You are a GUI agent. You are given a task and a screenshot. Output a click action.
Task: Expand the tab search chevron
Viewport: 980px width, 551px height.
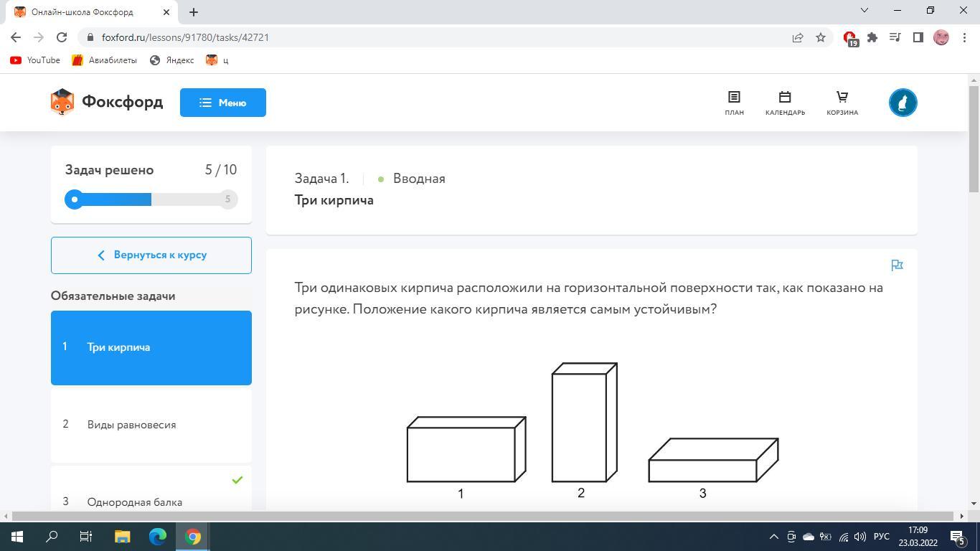pyautogui.click(x=864, y=11)
